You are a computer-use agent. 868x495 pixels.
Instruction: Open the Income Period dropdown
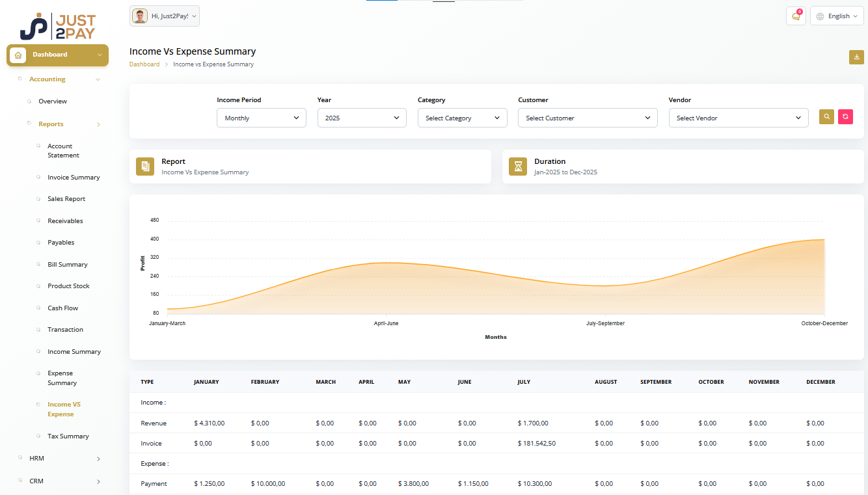[x=261, y=118]
